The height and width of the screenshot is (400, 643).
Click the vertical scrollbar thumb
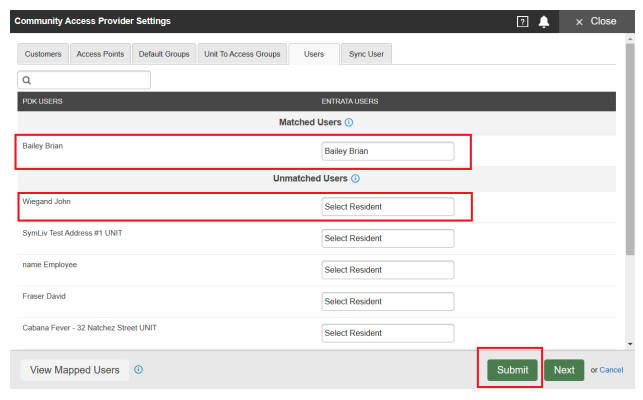pyautogui.click(x=630, y=150)
